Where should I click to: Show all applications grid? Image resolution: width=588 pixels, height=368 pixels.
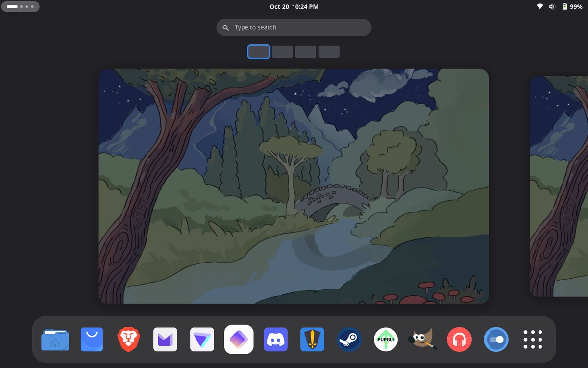pos(533,340)
